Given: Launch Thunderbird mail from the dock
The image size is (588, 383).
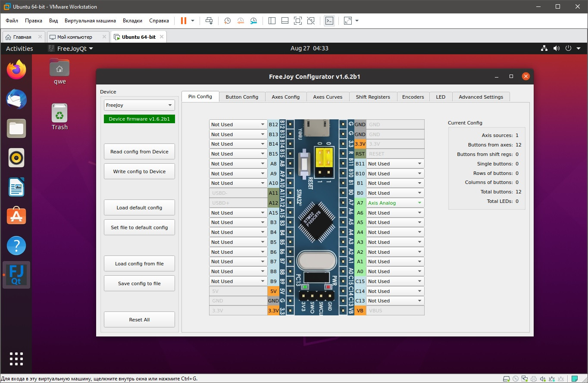Looking at the screenshot, I should tap(16, 99).
